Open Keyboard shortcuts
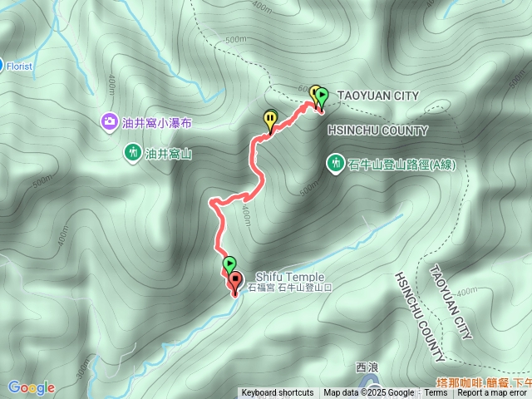Image resolution: width=532 pixels, height=399 pixels. [x=278, y=393]
